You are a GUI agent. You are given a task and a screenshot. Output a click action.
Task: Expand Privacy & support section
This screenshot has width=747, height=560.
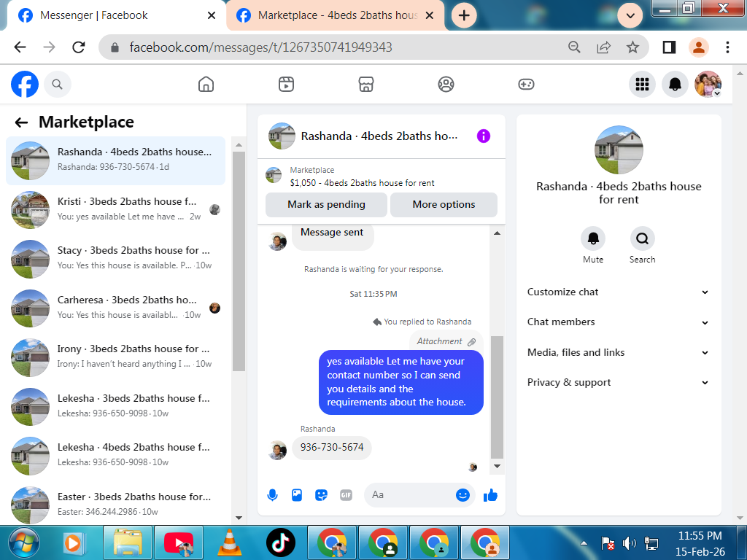point(619,383)
